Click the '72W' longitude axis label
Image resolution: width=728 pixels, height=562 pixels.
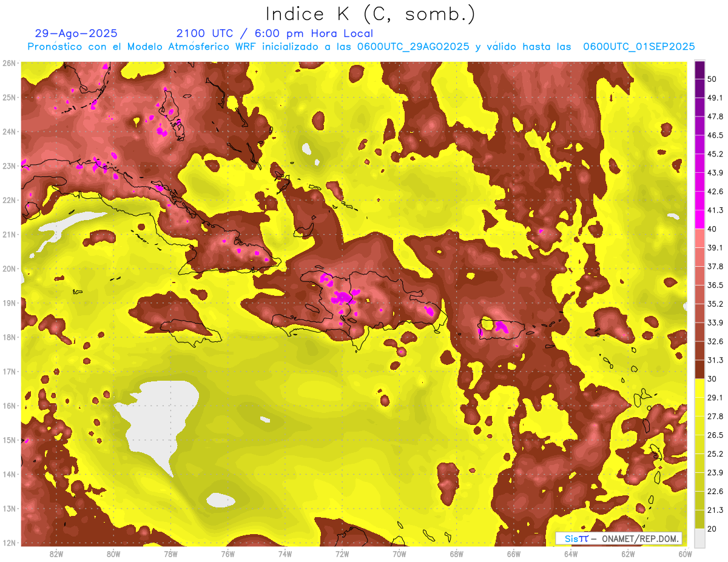[x=342, y=554]
